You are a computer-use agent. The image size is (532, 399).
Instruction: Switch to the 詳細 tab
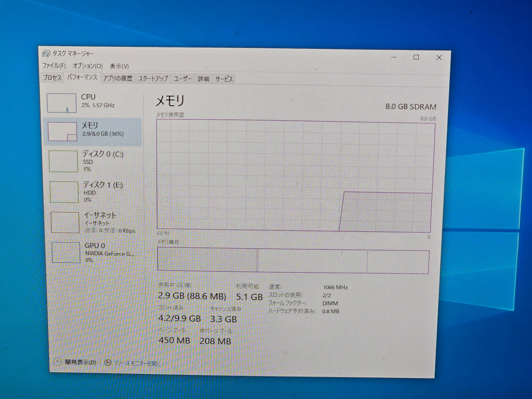point(203,79)
